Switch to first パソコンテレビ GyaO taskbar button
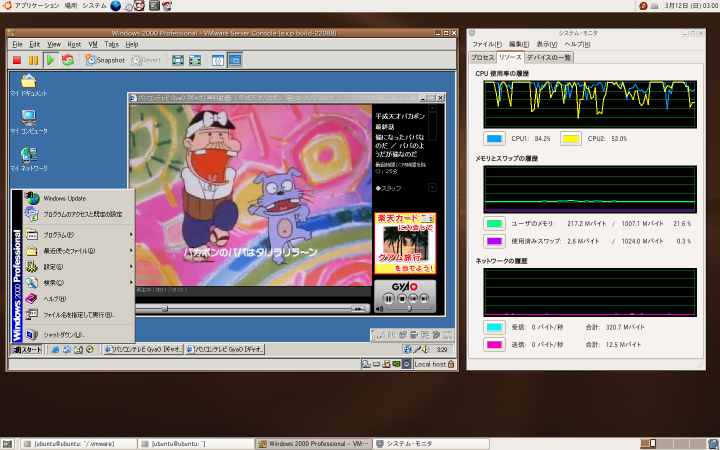 point(143,350)
